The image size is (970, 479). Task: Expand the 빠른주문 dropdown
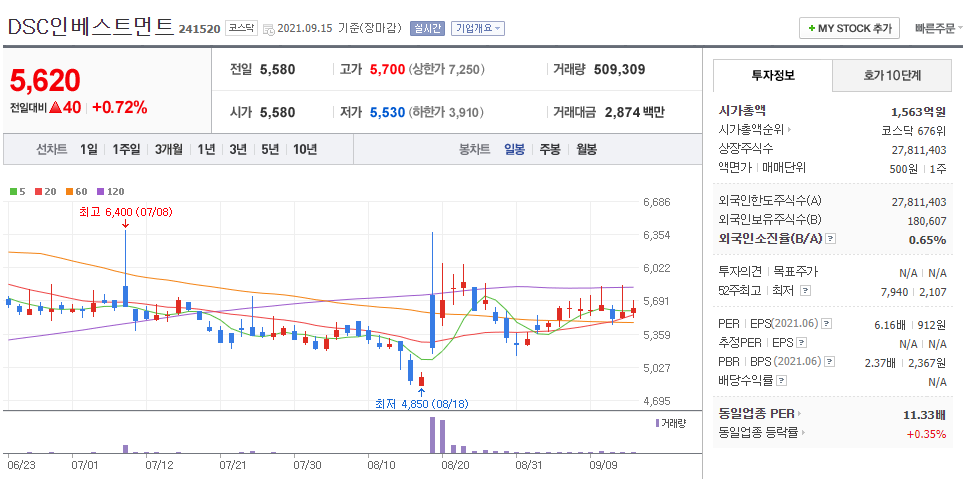click(x=938, y=28)
